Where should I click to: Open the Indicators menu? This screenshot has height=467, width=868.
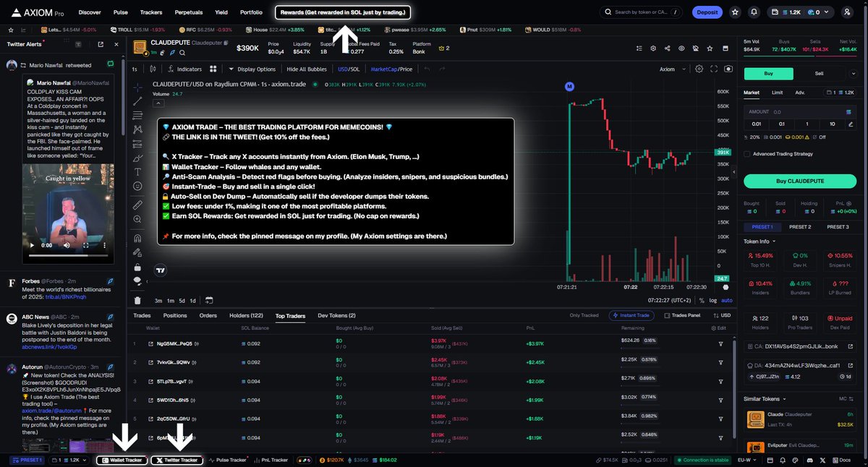(184, 69)
